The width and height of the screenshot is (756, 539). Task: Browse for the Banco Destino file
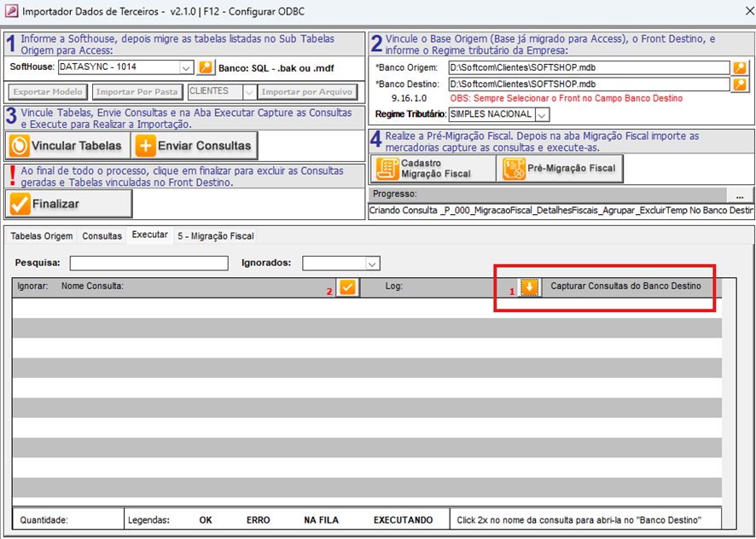tap(740, 84)
